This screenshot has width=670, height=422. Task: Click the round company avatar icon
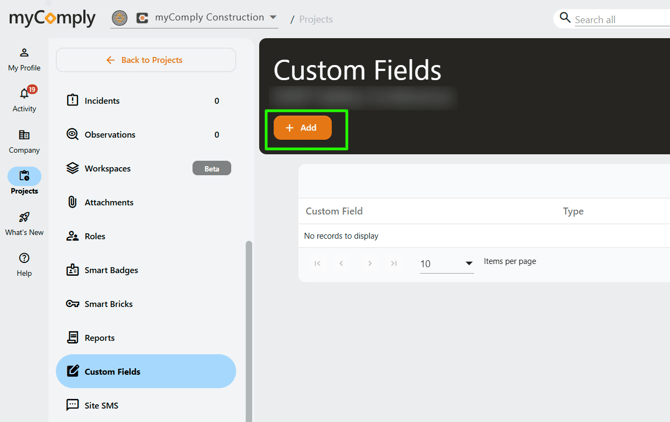(120, 18)
